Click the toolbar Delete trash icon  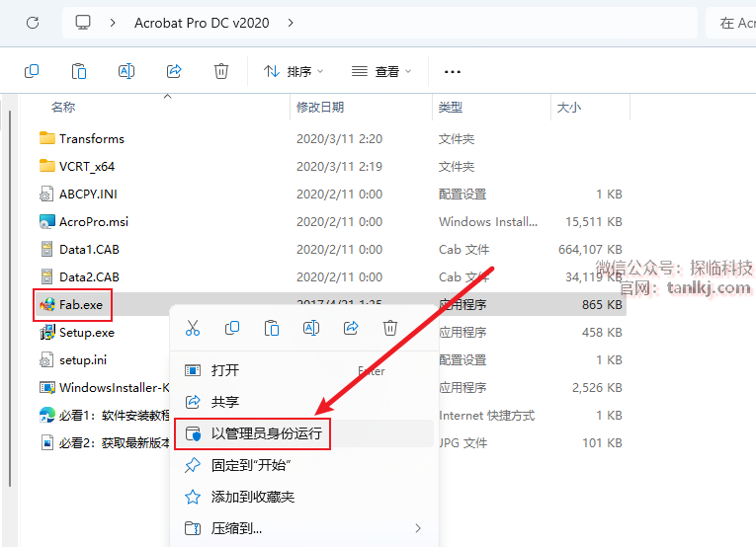tap(220, 71)
